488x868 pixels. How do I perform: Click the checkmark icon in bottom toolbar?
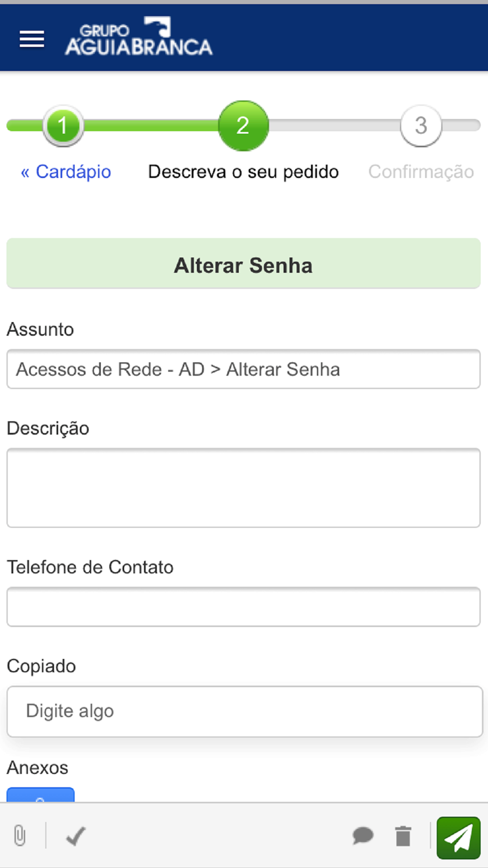pyautogui.click(x=76, y=836)
